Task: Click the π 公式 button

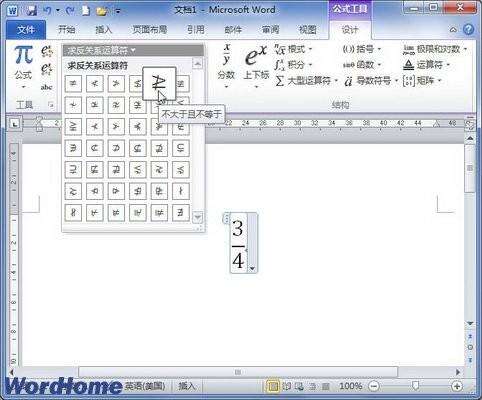Action: [23, 62]
